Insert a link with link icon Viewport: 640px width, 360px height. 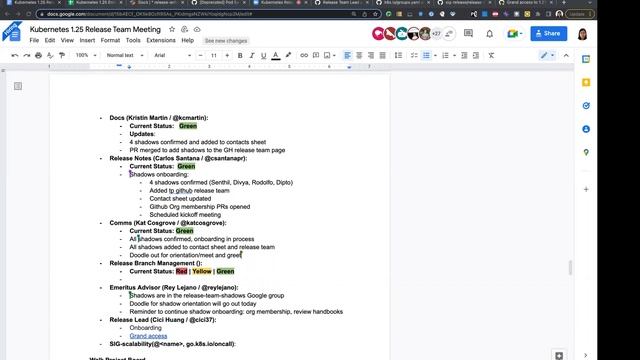point(304,56)
